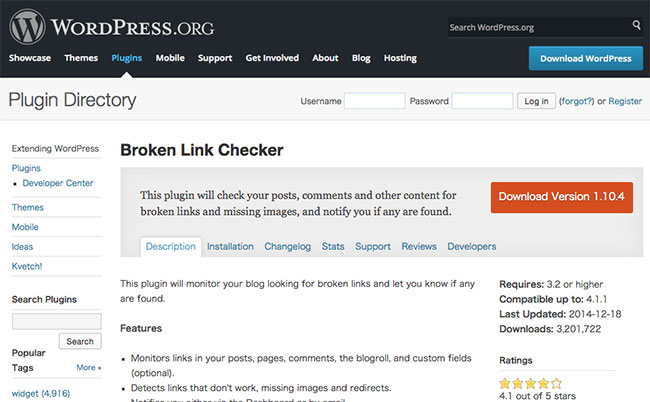The width and height of the screenshot is (650, 402).
Task: Click the Download WordPress button
Action: [x=586, y=58]
